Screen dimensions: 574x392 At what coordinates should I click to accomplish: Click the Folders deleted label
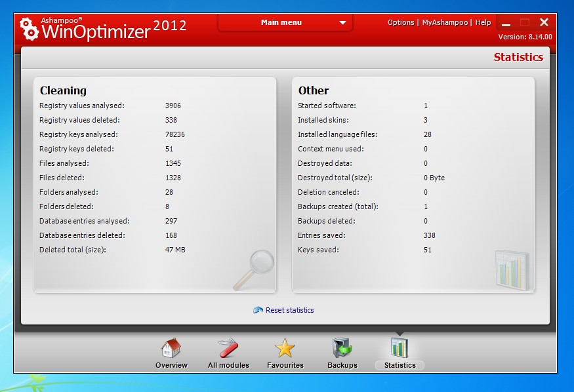tap(66, 206)
